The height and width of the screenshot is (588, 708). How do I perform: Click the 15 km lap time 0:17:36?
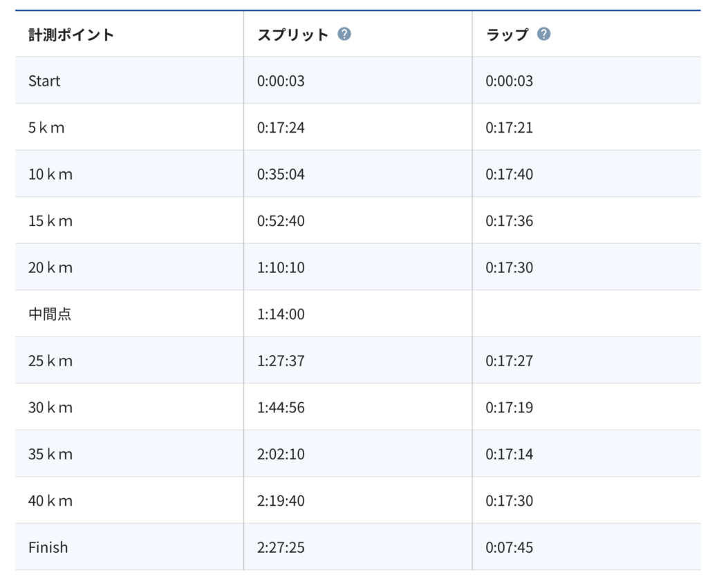(509, 221)
